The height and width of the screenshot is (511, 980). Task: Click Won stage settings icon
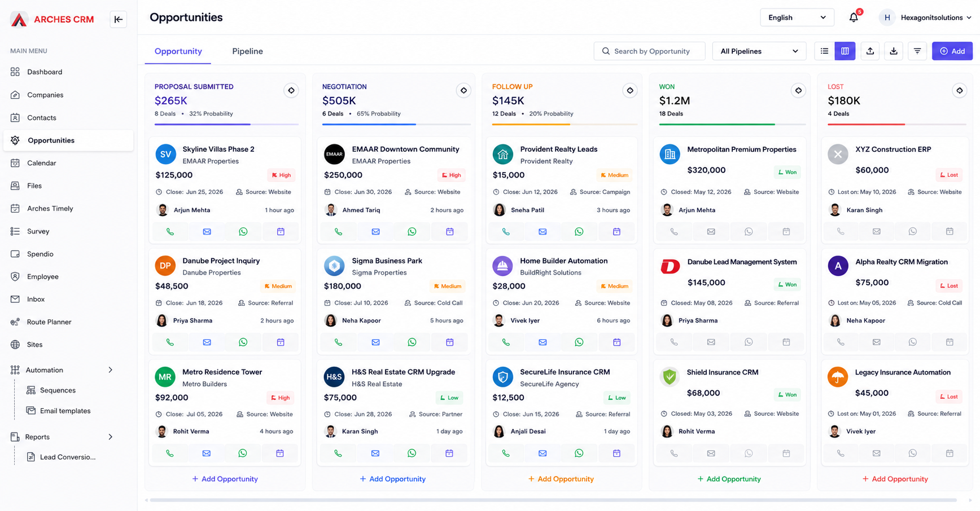click(798, 90)
